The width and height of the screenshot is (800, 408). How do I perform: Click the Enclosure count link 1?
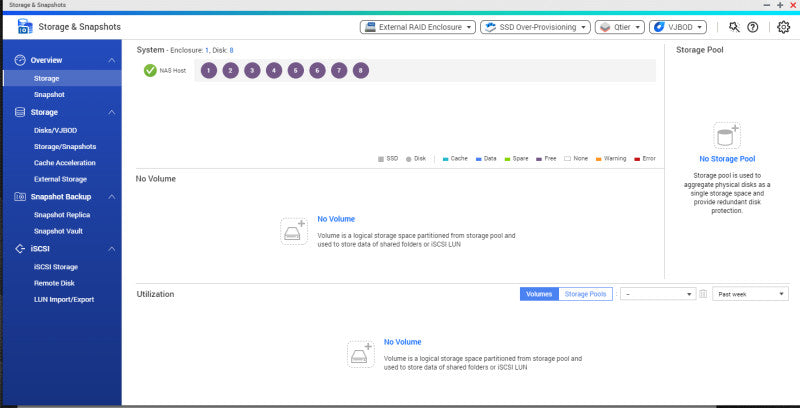click(x=207, y=50)
